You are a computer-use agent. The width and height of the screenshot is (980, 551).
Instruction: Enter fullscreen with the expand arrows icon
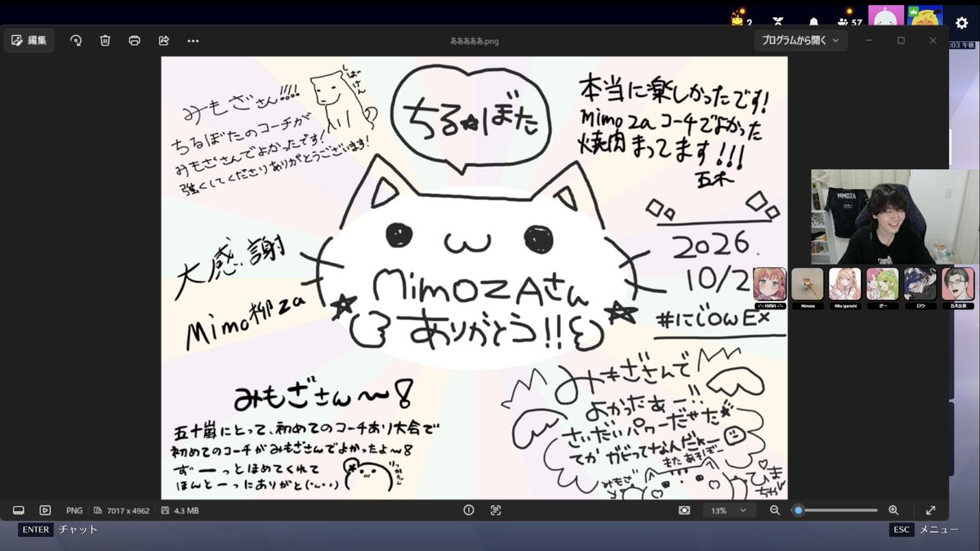pos(930,510)
